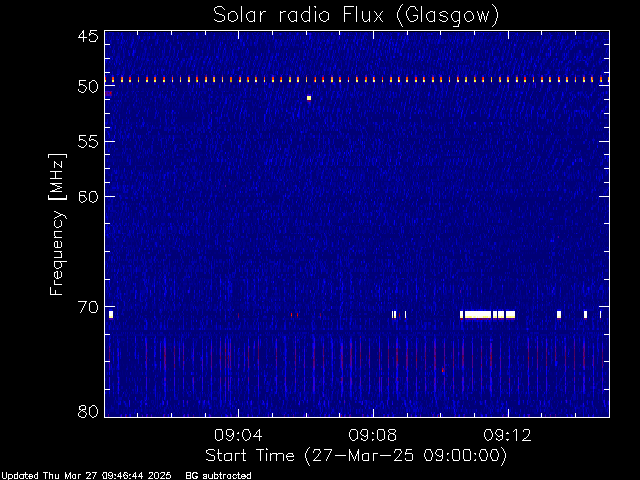Click the isolated bright spot near 51 MHz

[x=309, y=98]
